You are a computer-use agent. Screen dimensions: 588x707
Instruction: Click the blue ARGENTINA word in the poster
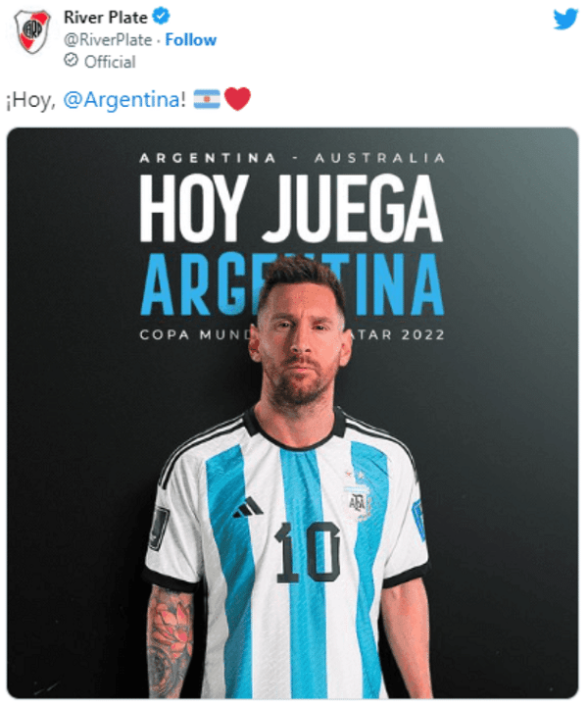(292, 284)
